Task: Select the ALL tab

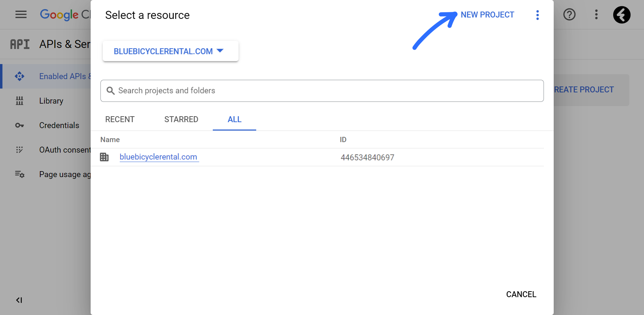Action: 234,119
